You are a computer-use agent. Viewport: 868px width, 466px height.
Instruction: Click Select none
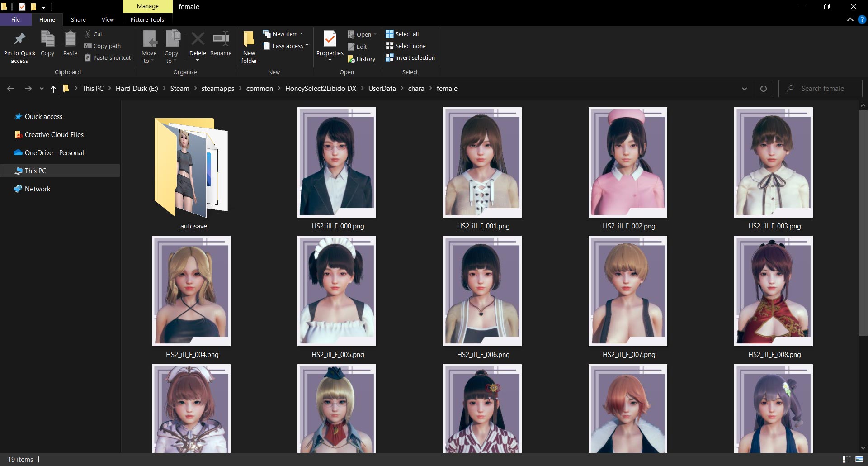pos(406,46)
